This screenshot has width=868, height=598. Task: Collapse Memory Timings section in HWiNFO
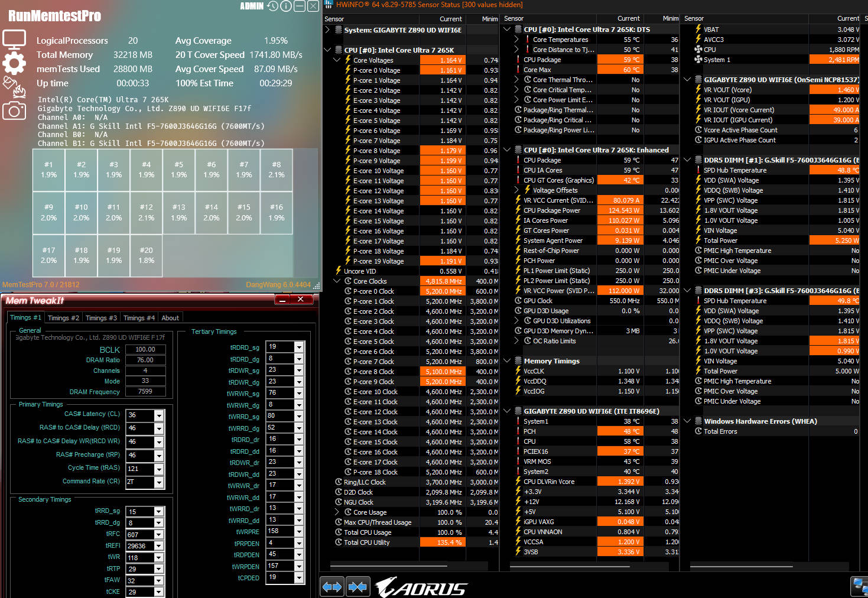tap(507, 360)
